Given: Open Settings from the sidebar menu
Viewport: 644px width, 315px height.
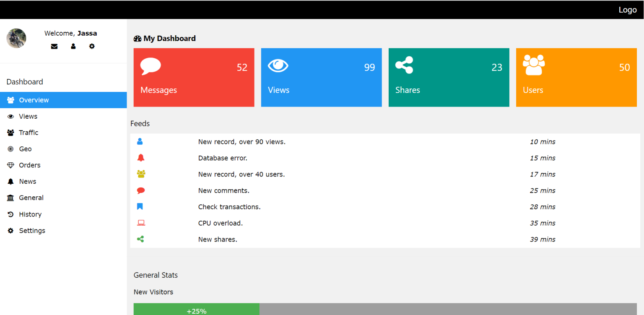Looking at the screenshot, I should pos(32,231).
